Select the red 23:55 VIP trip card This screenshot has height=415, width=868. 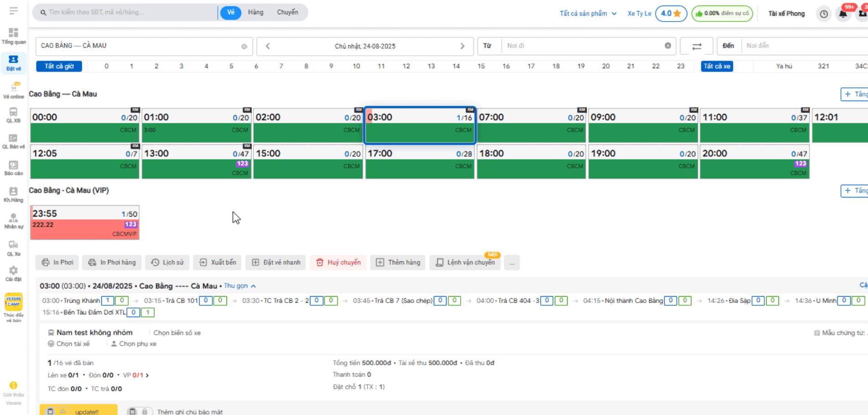(85, 223)
